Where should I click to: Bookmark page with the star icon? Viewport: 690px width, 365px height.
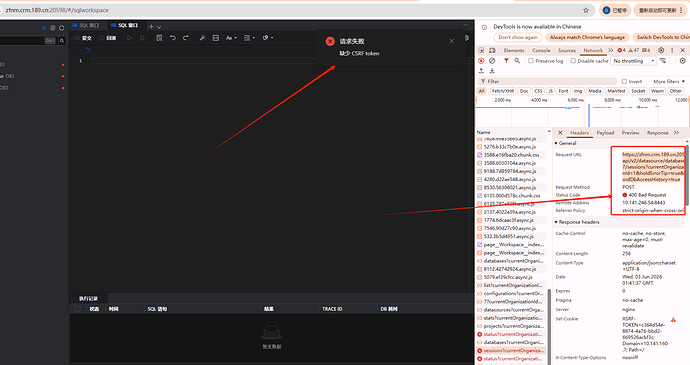click(x=586, y=10)
